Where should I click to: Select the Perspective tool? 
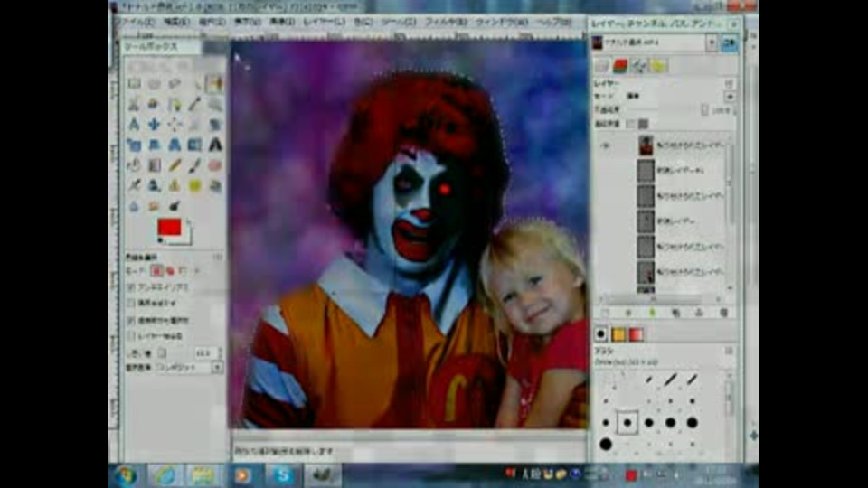(175, 145)
